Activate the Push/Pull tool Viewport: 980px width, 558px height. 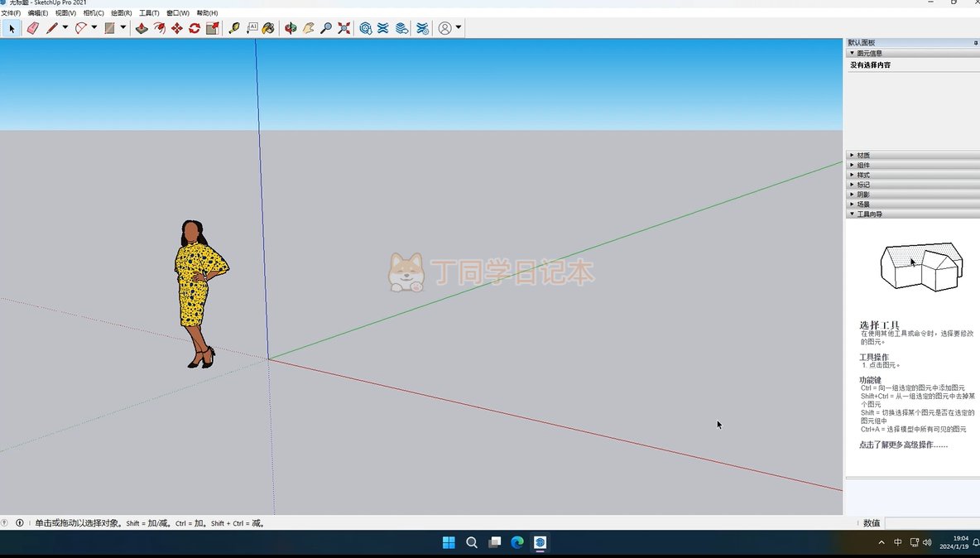[142, 28]
